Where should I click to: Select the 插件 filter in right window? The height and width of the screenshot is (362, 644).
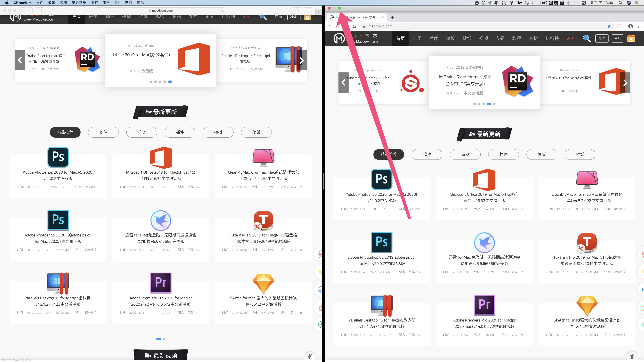pyautogui.click(x=503, y=154)
